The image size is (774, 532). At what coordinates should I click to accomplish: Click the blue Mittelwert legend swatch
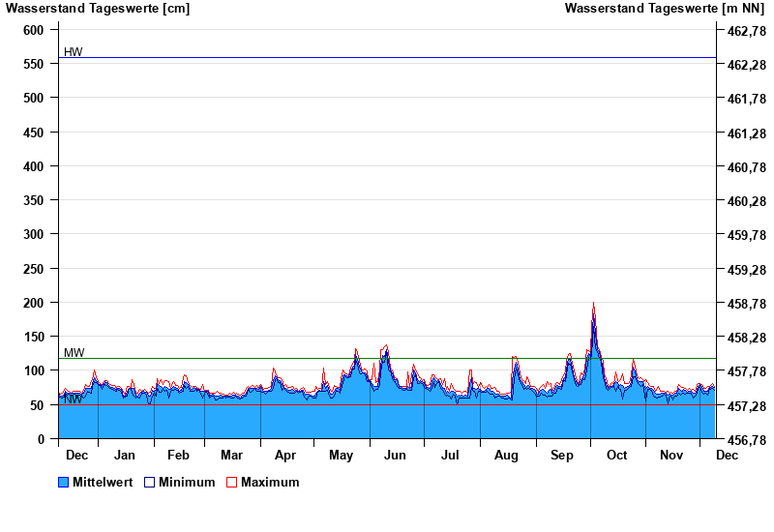coord(64,482)
